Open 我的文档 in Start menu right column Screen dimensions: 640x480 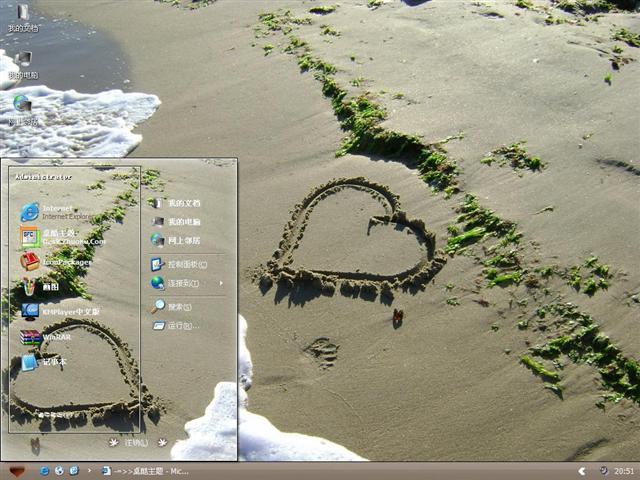[176, 203]
